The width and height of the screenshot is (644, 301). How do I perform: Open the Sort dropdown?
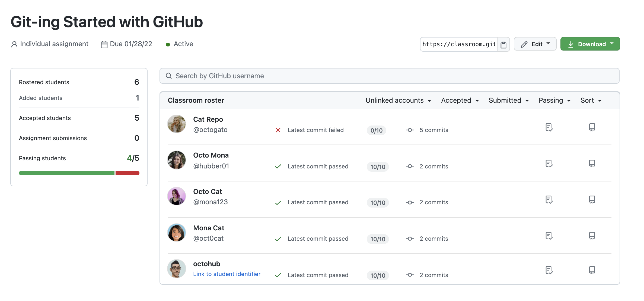click(x=591, y=101)
